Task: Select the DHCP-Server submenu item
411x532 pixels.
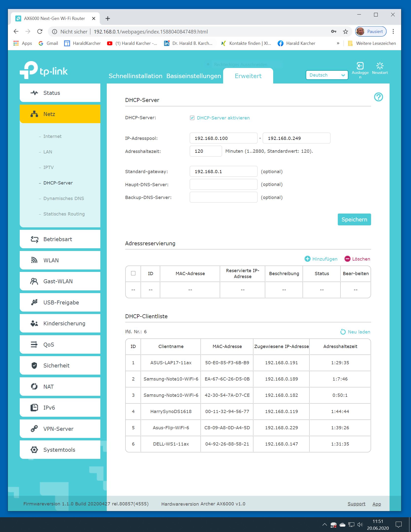Action: tap(58, 183)
